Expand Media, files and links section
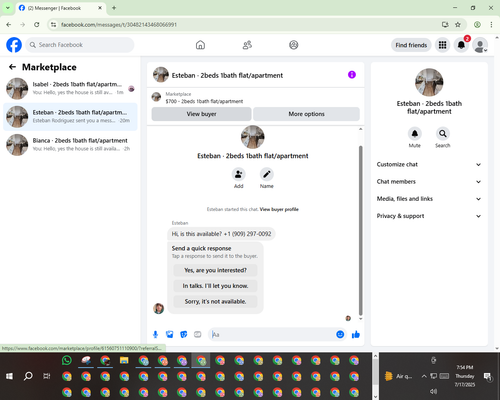Image resolution: width=500 pixels, height=400 pixels. (429, 199)
